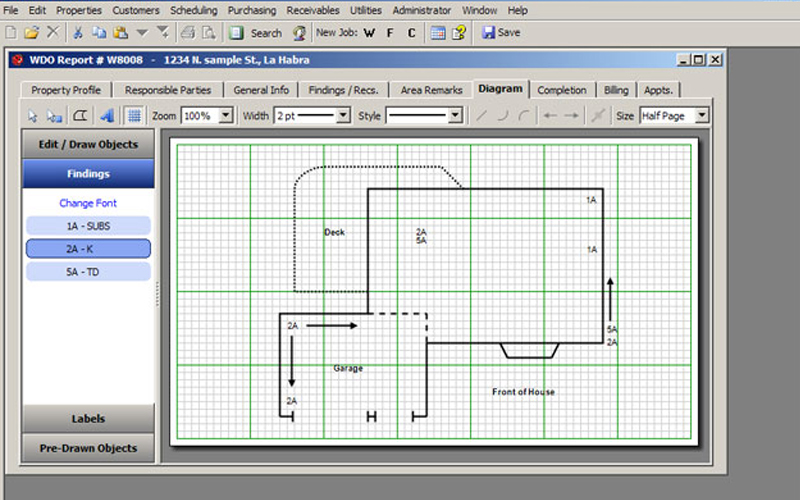Open the Scheduling menu
Screen dimensions: 800x500
tap(193, 10)
